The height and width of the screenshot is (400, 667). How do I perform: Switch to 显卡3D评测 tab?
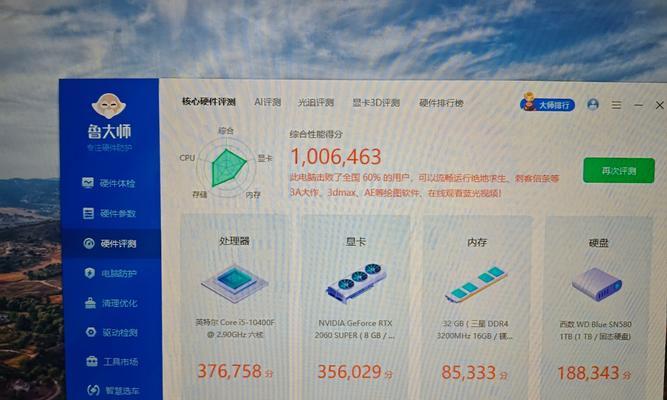pyautogui.click(x=376, y=103)
